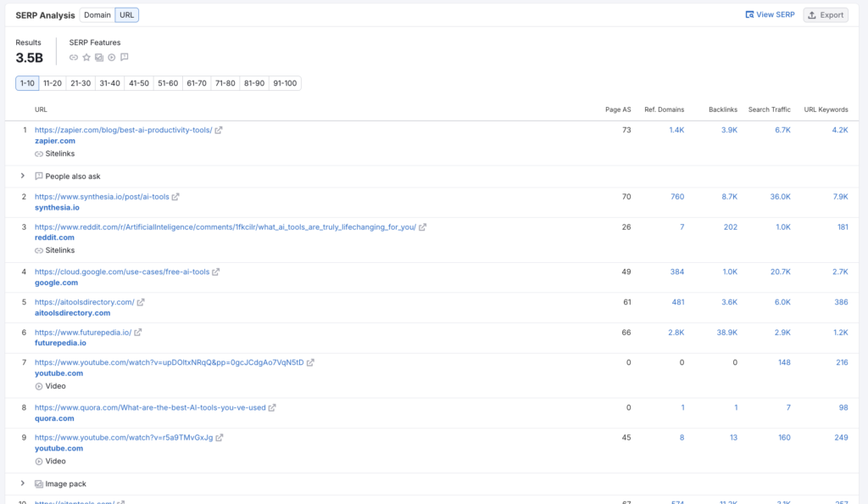
Task: Select results page 71-80
Action: [x=225, y=83]
